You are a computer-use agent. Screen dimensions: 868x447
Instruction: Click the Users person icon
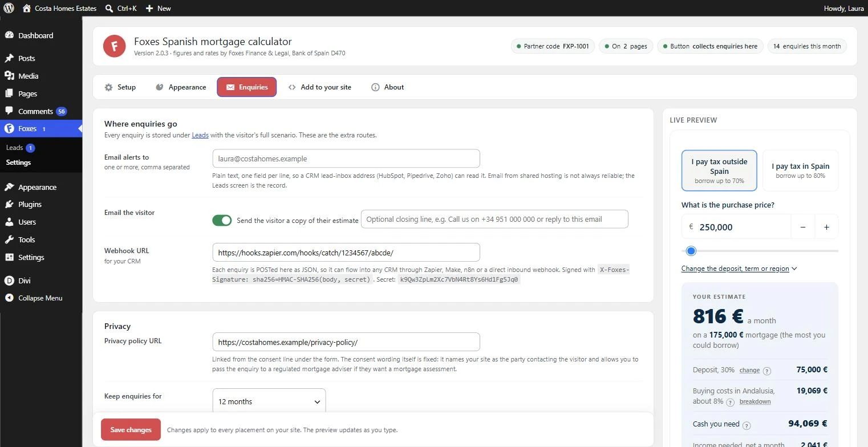(x=9, y=222)
